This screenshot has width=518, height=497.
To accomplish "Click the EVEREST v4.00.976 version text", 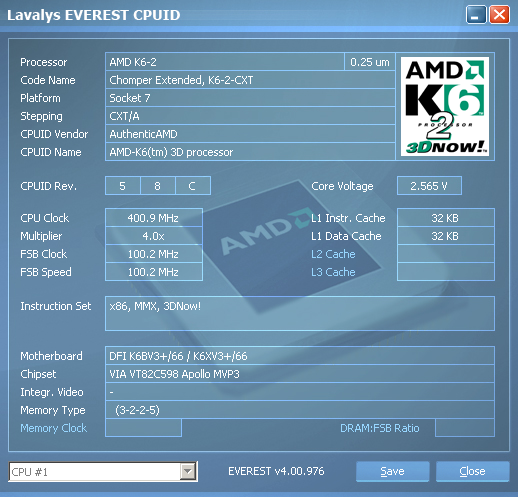I will (276, 471).
